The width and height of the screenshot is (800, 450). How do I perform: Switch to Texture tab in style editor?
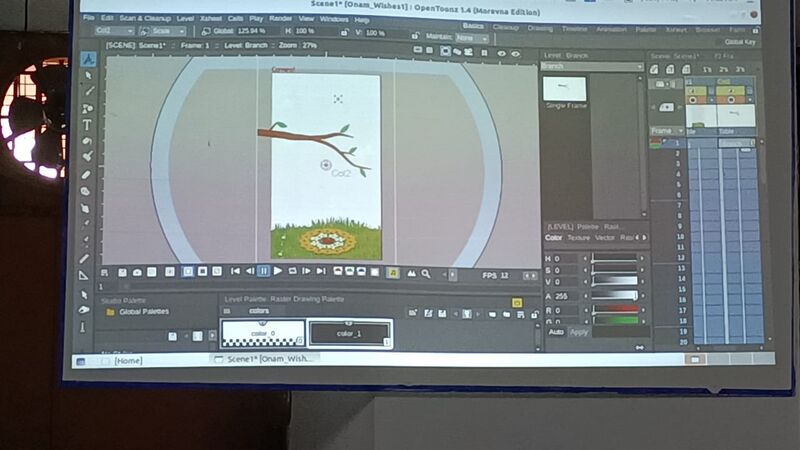pos(578,238)
